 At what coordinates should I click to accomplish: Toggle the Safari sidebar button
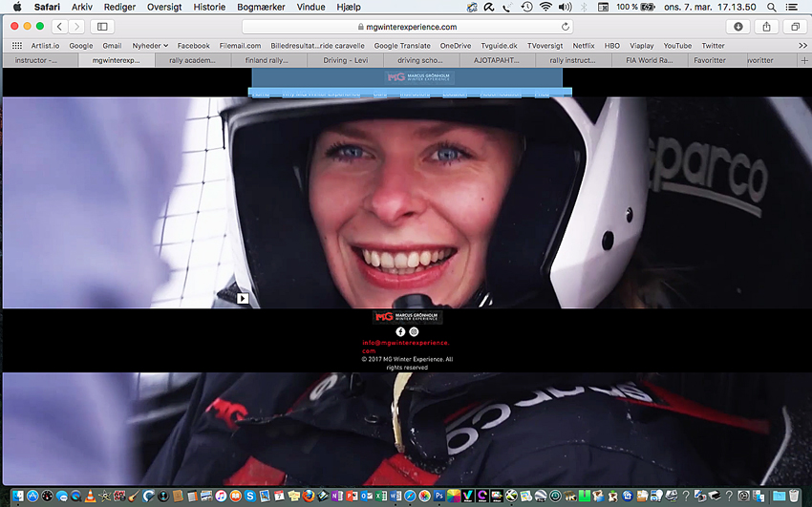click(102, 27)
